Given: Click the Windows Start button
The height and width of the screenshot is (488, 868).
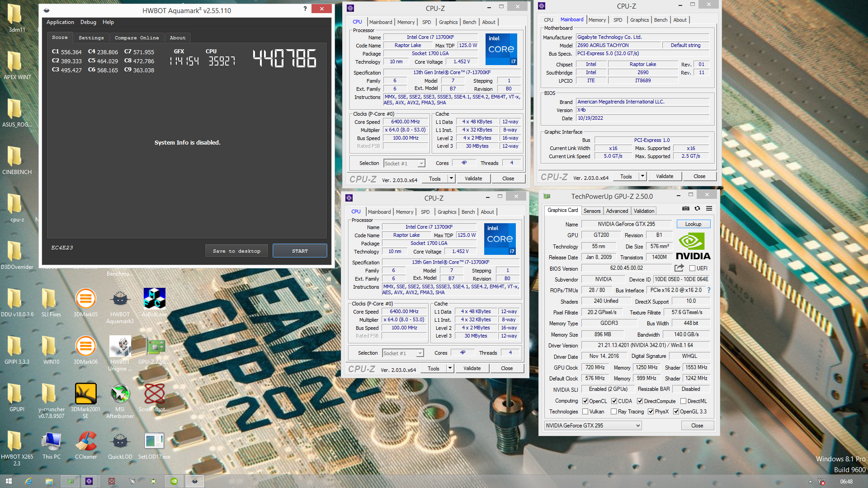Looking at the screenshot, I should point(9,481).
